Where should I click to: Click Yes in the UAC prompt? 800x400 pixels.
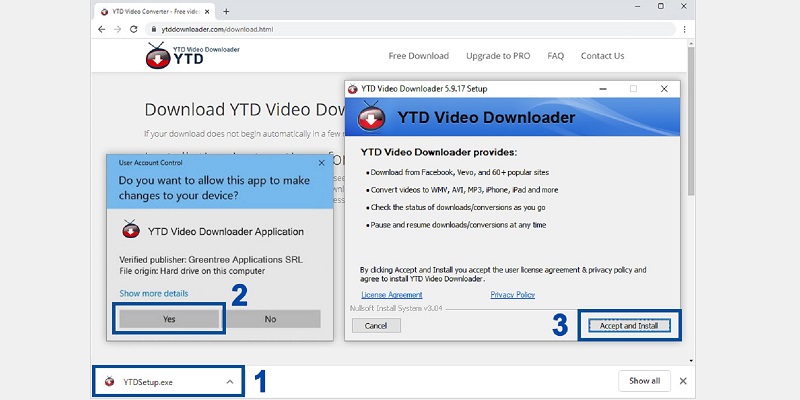(169, 319)
